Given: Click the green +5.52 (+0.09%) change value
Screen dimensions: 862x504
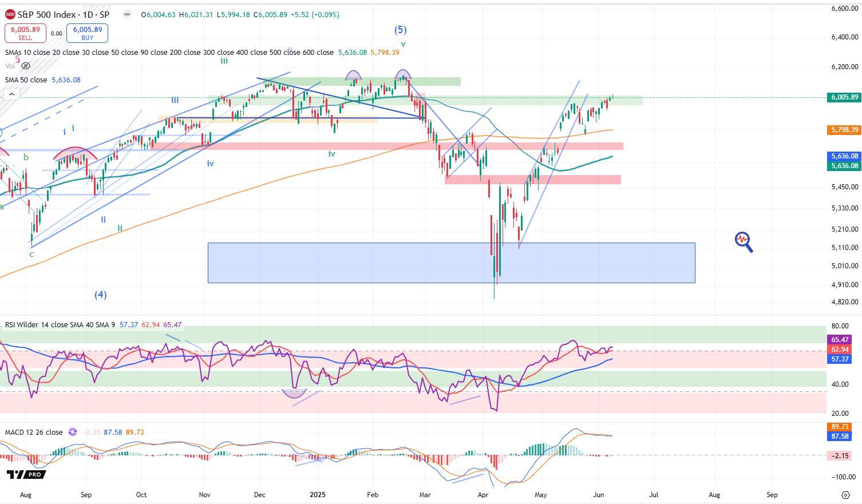Looking at the screenshot, I should coord(314,14).
